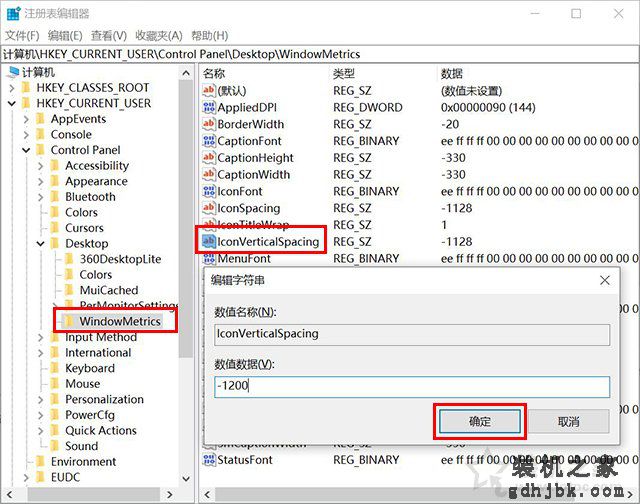Click tree pane horizontal scroll-right arrow

point(170,495)
